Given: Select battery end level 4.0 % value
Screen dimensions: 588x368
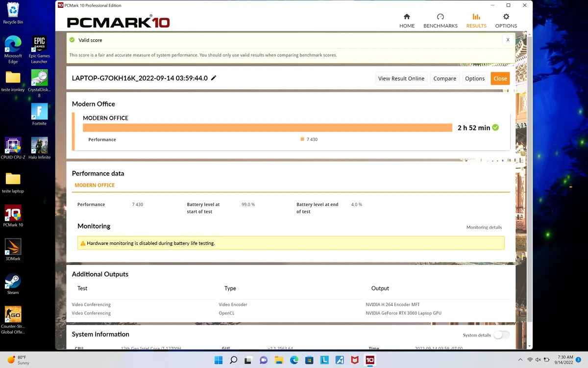Looking at the screenshot, I should (356, 205).
